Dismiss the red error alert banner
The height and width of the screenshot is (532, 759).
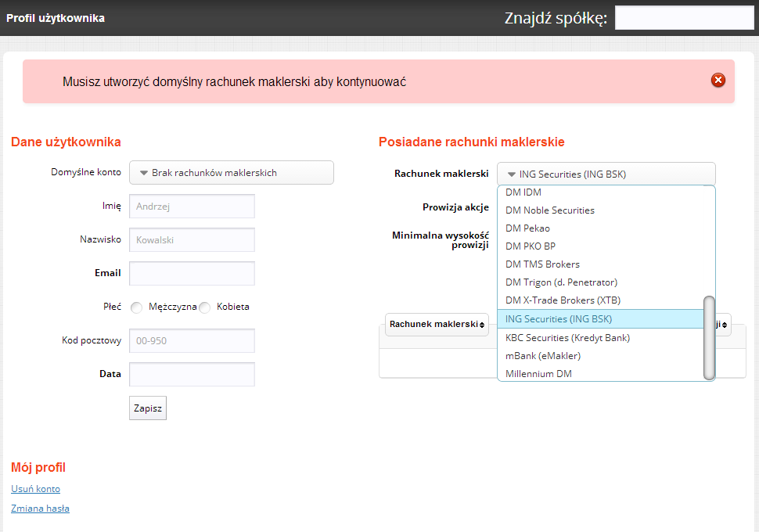pos(718,80)
